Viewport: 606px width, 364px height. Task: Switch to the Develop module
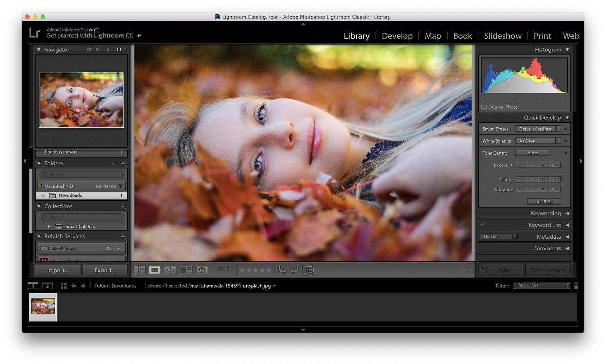click(397, 36)
